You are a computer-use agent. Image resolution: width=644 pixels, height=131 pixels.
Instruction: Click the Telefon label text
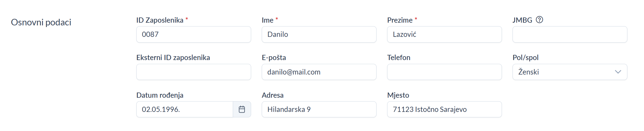399,58
